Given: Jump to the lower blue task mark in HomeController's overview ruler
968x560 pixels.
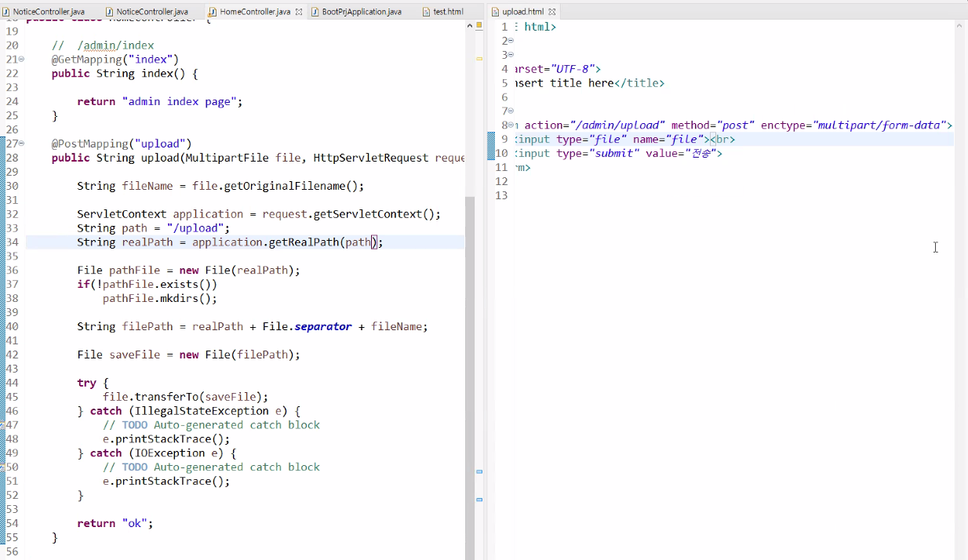Looking at the screenshot, I should (479, 499).
